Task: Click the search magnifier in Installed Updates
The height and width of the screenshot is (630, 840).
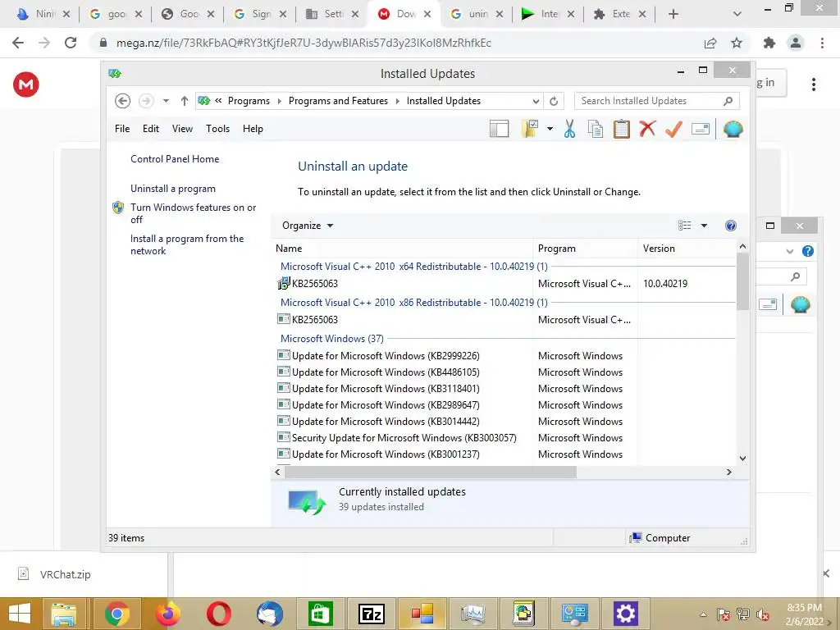Action: pyautogui.click(x=728, y=101)
